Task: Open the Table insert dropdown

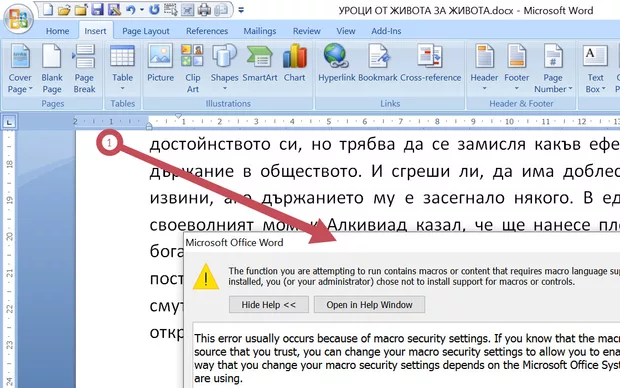Action: point(122,68)
